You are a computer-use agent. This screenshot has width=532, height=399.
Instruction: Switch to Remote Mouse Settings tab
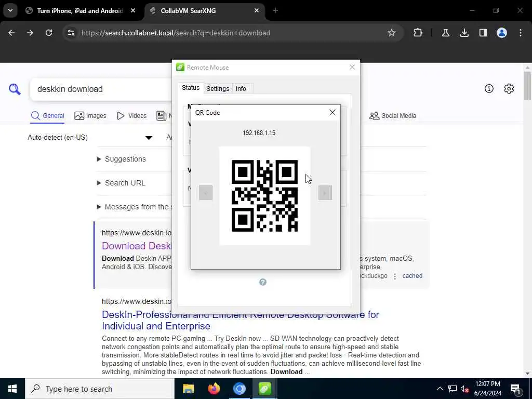pos(218,88)
